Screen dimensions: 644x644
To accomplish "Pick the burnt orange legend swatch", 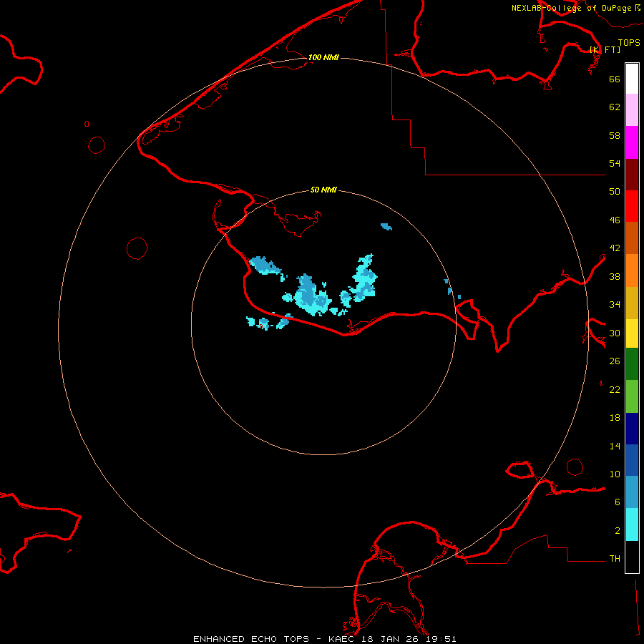I will [632, 238].
